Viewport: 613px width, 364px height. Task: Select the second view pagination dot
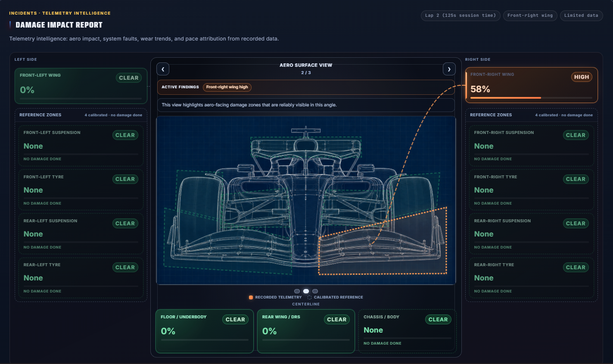[x=306, y=291]
